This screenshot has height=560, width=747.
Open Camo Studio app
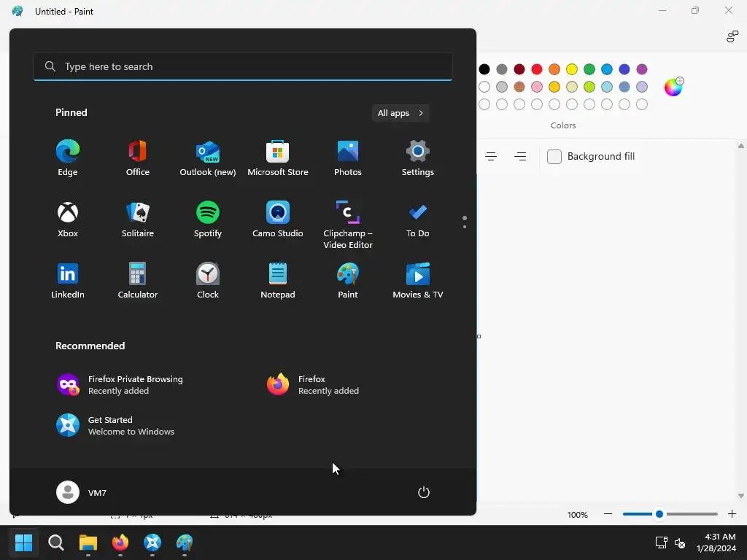278,219
